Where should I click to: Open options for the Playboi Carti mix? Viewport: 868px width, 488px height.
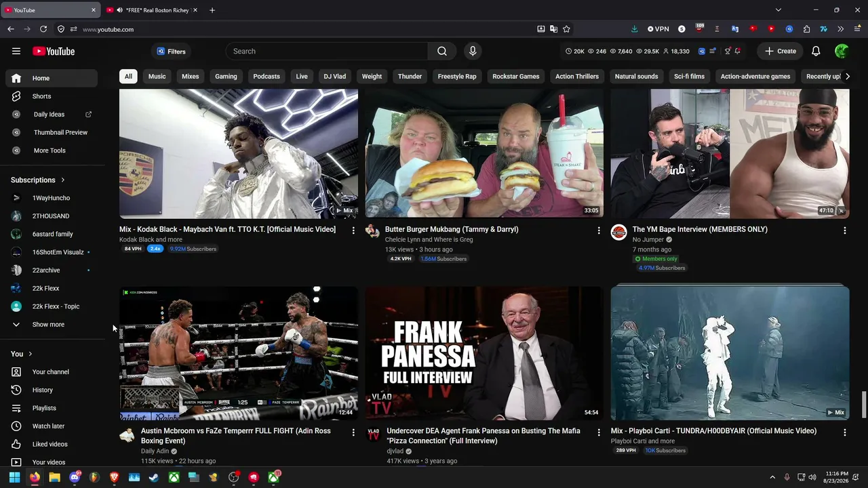[844, 432]
